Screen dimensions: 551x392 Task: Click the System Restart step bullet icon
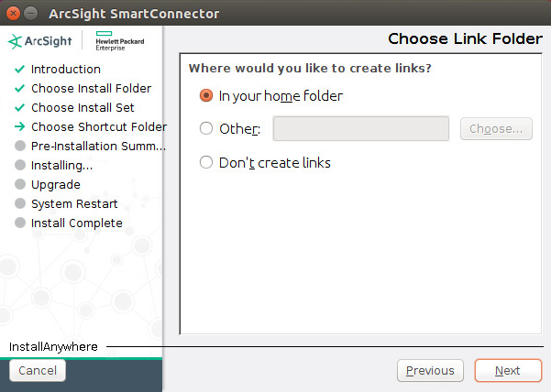(x=19, y=204)
